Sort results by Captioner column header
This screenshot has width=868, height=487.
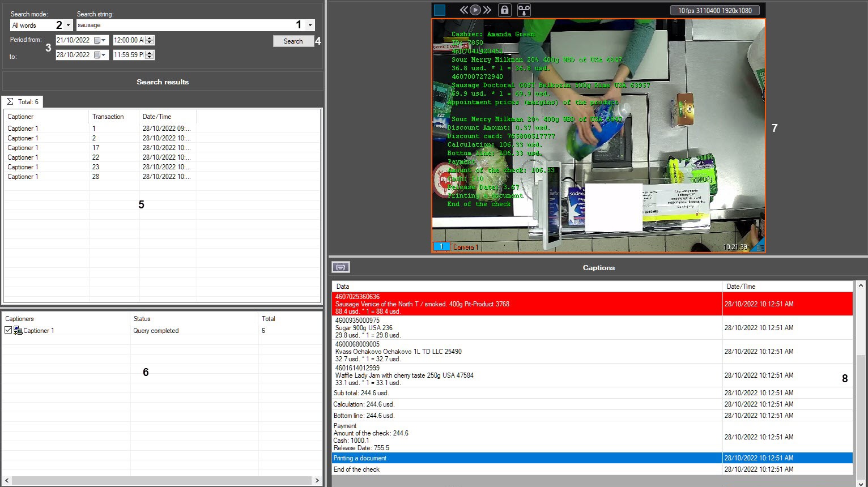tap(46, 117)
